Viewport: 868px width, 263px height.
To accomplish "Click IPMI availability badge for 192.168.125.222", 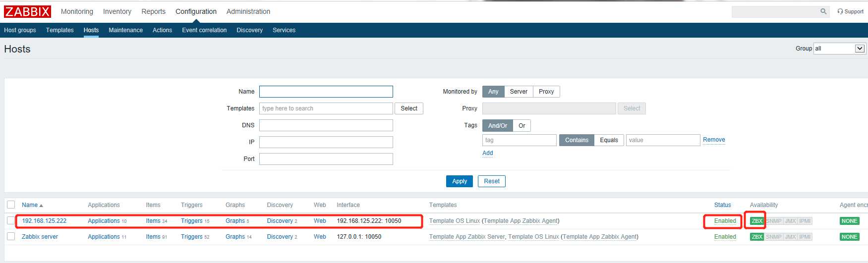I will (805, 221).
